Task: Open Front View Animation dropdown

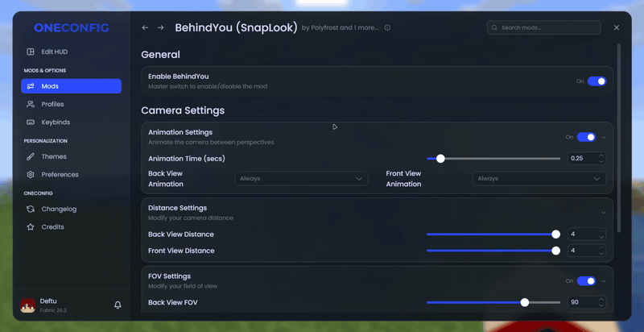Action: click(x=539, y=179)
